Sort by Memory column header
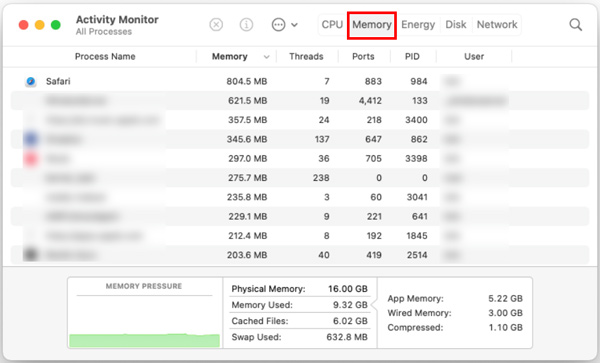The image size is (600, 363). pos(230,57)
